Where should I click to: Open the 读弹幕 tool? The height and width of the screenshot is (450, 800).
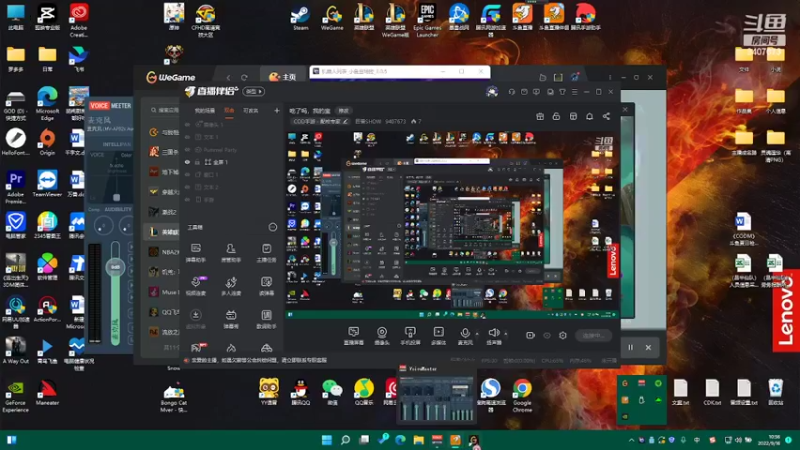click(266, 286)
